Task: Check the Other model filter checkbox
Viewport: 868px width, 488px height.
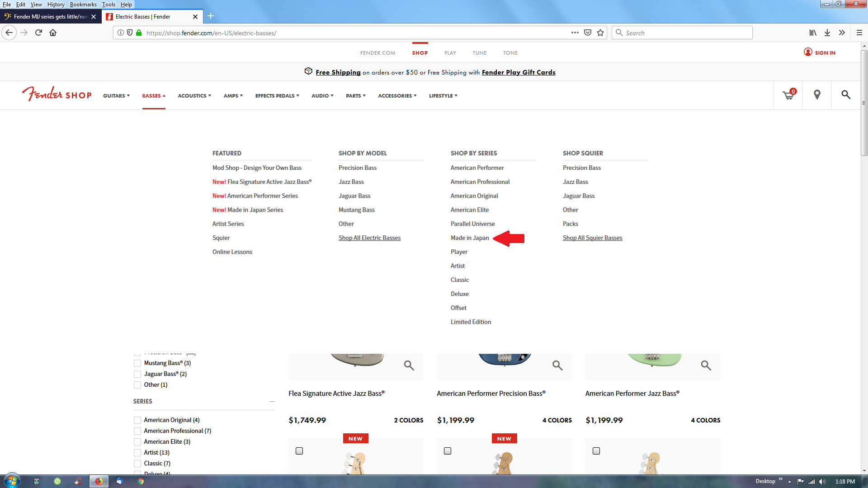Action: tap(137, 385)
